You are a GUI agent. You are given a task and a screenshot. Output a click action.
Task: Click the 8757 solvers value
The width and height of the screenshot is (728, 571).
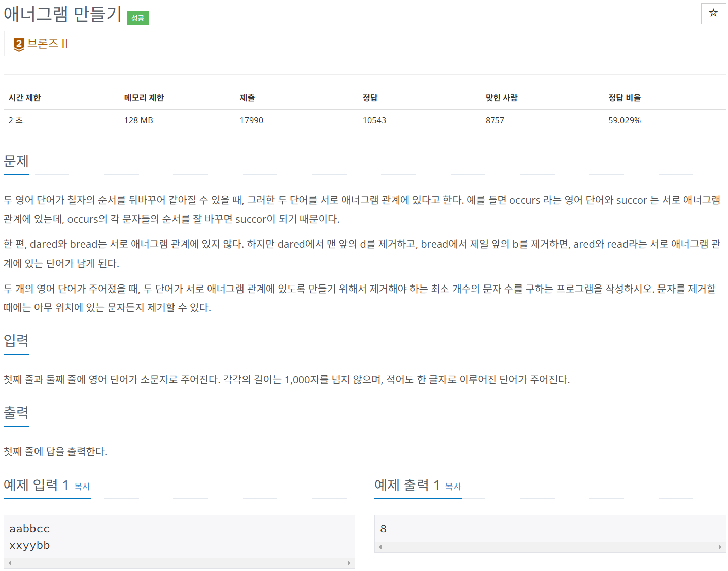click(x=495, y=120)
